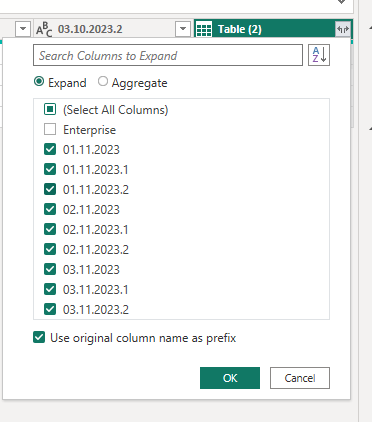The image size is (372, 422).
Task: Click the OK button
Action: pos(230,378)
